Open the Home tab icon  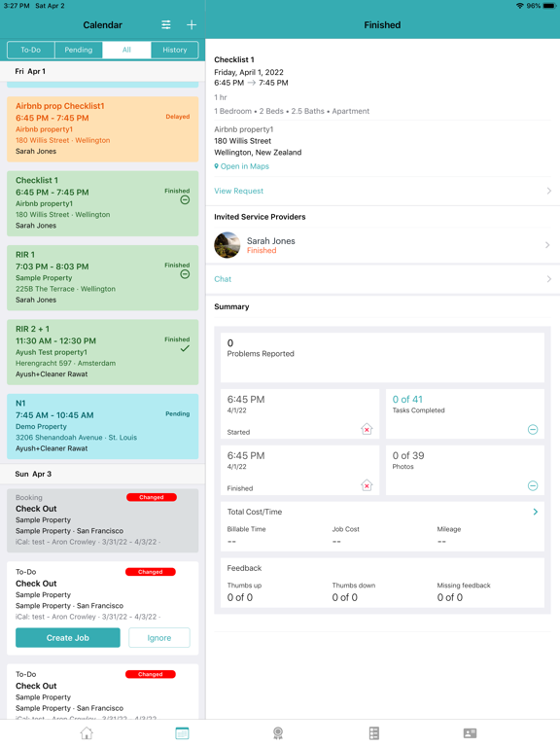(87, 732)
